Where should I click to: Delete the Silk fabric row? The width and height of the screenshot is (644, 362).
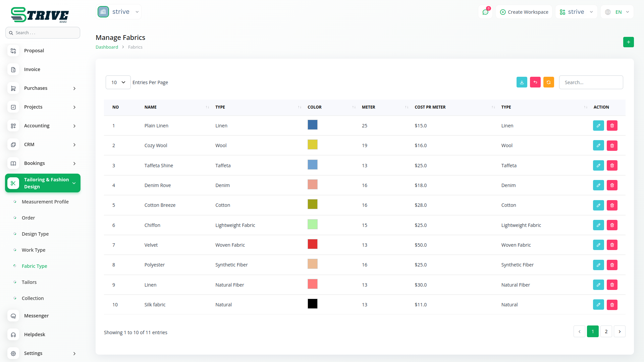(x=612, y=305)
